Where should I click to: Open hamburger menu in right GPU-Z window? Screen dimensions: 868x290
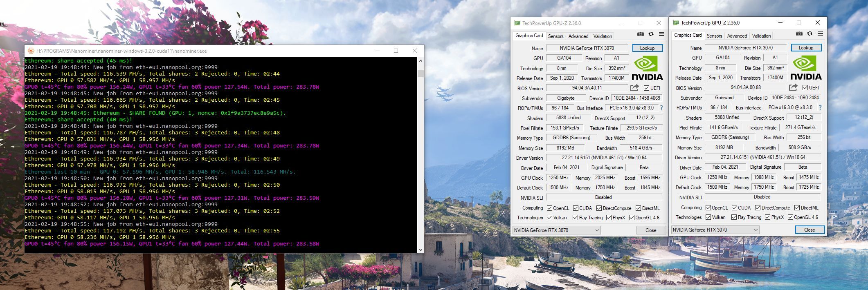pyautogui.click(x=820, y=34)
